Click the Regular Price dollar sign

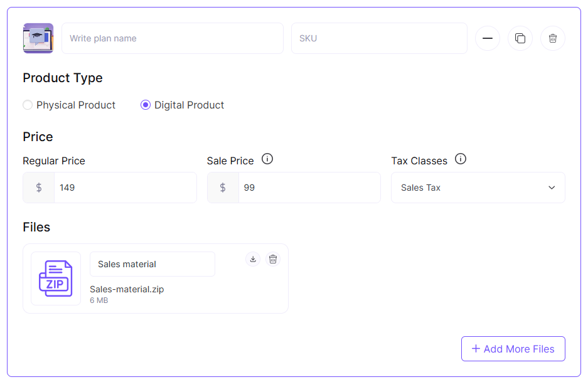[39, 188]
